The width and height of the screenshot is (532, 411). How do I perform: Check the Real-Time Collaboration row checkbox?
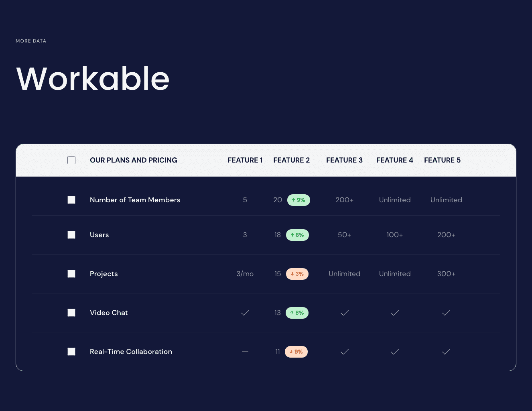click(x=71, y=352)
